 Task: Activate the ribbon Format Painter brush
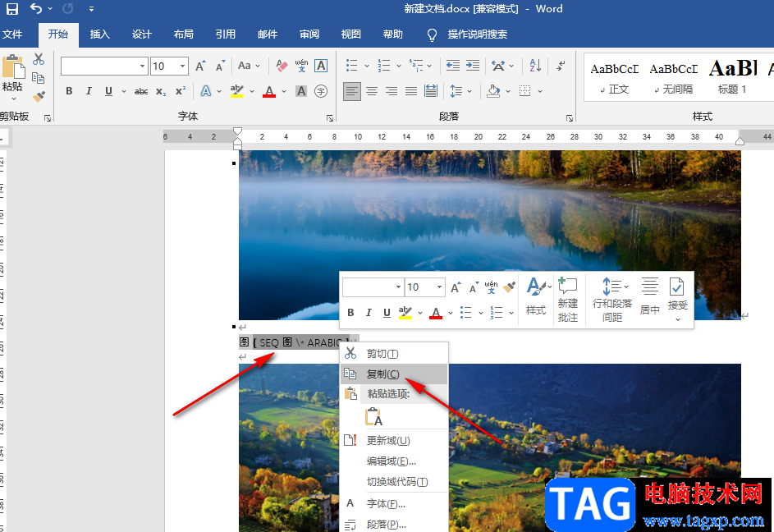(x=39, y=96)
